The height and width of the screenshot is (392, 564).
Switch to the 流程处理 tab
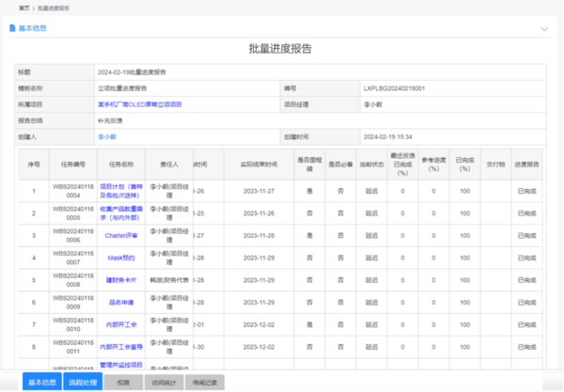pyautogui.click(x=83, y=383)
